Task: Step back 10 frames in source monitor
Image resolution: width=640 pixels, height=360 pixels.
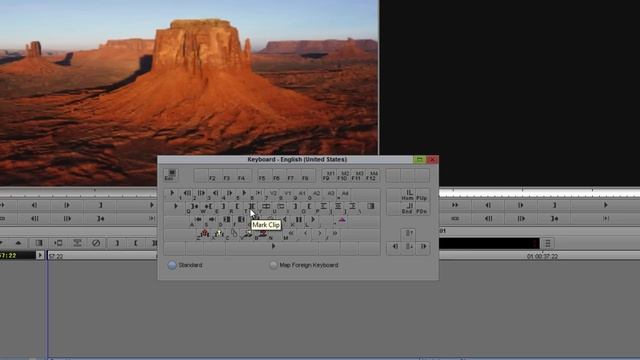Action: pyautogui.click(x=34, y=218)
